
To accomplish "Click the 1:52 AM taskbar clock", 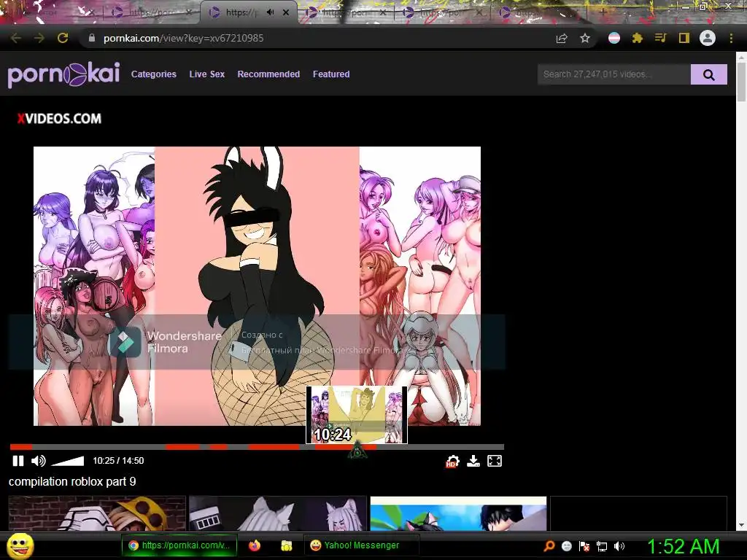I will [x=683, y=546].
